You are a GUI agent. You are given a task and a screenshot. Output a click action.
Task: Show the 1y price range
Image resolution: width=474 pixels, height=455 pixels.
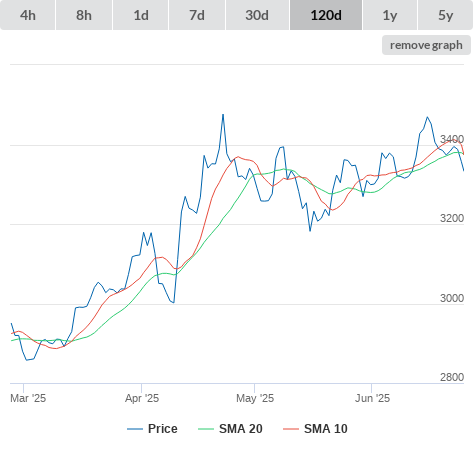tap(390, 15)
